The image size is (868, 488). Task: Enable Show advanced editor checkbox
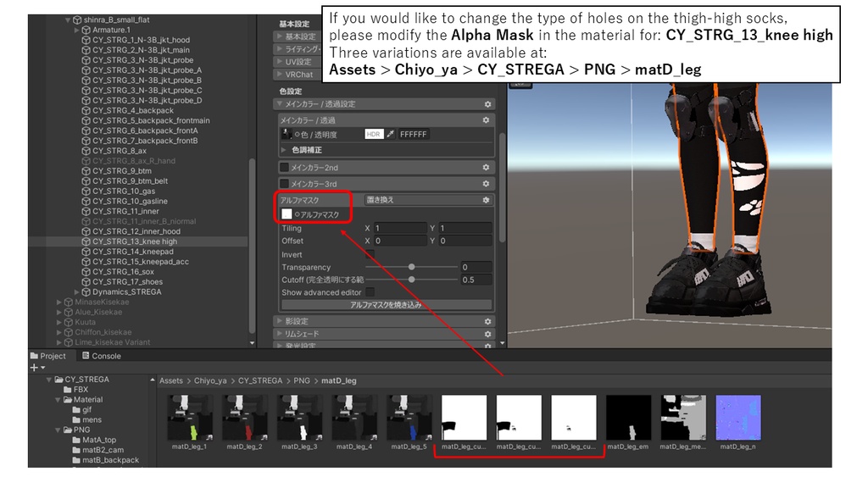tap(370, 292)
